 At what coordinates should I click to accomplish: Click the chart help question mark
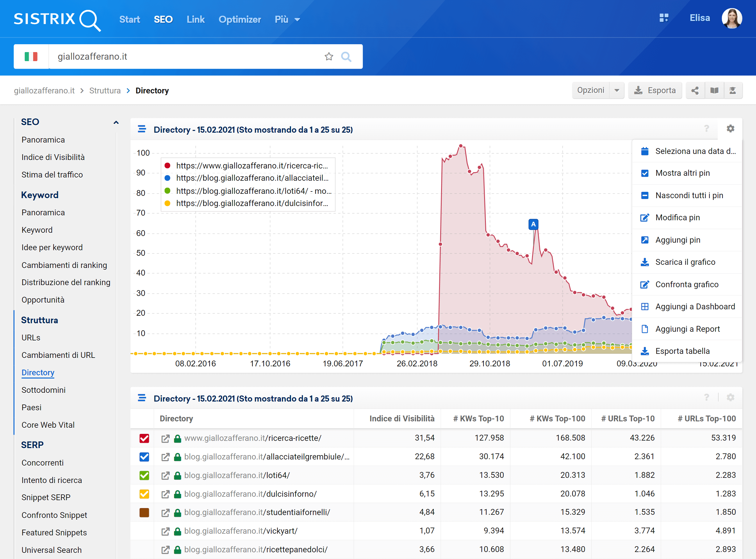tap(706, 129)
